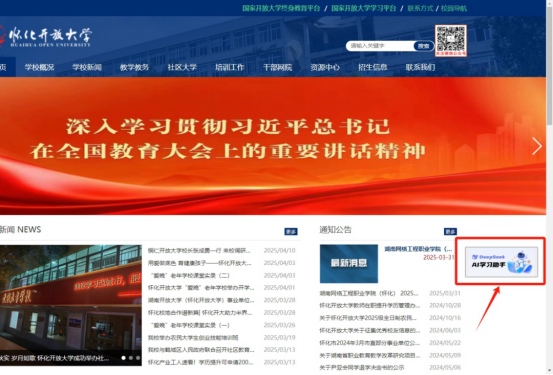Open the 学校新闻 navigation item
The image size is (553, 375).
(87, 67)
